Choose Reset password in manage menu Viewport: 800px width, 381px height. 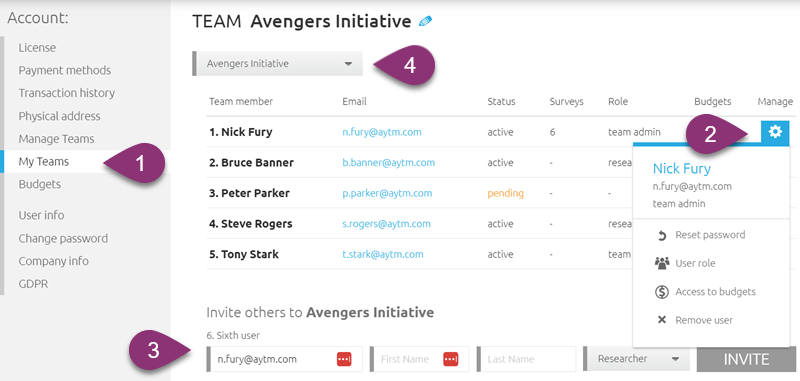click(710, 235)
